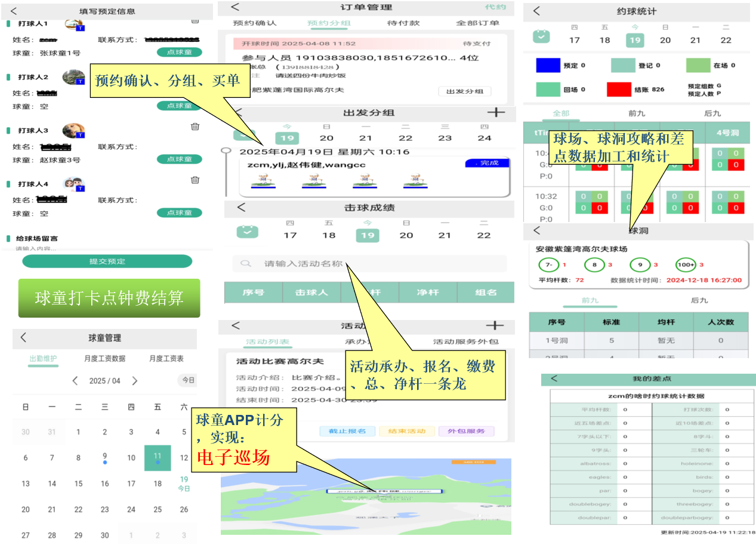Screen dimensions: 756x551
Task: Go back from the 订单管理 screen
Action: [235, 7]
